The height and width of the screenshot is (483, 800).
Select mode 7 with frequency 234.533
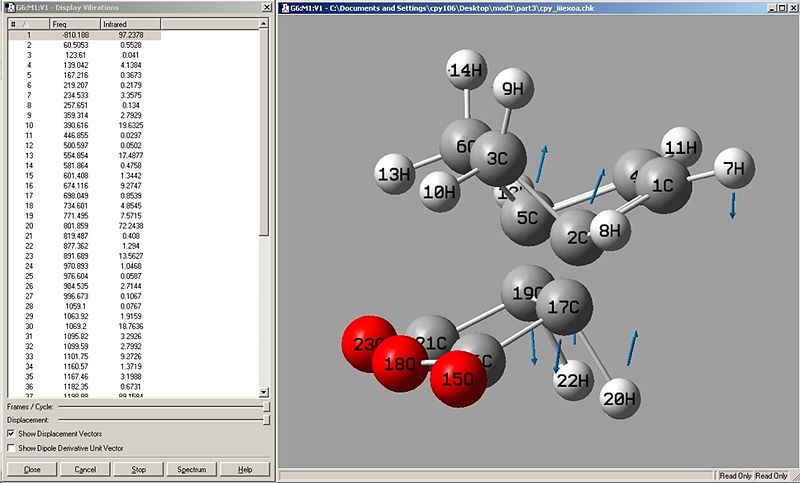(x=84, y=95)
